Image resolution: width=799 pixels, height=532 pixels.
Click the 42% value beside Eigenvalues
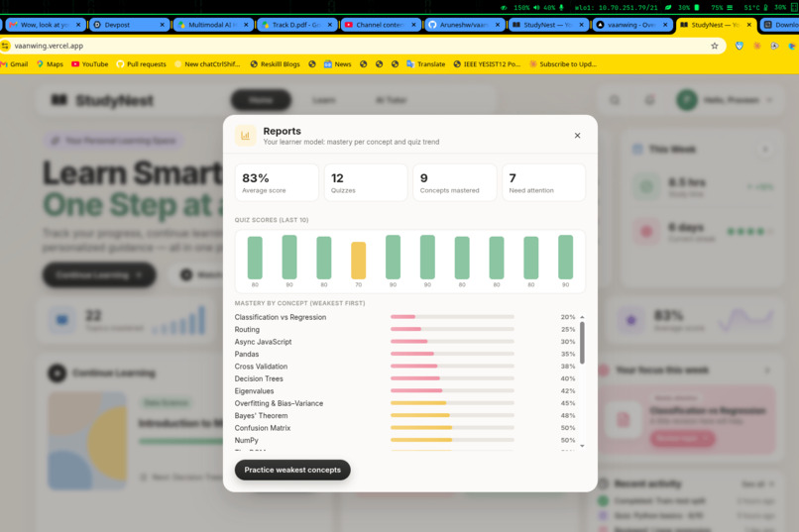[x=568, y=391]
